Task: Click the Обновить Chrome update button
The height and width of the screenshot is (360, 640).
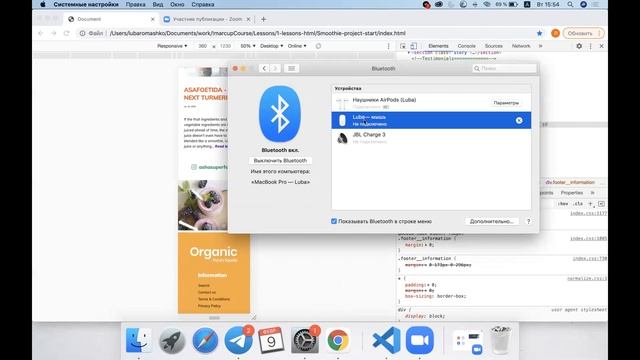Action: (x=583, y=33)
